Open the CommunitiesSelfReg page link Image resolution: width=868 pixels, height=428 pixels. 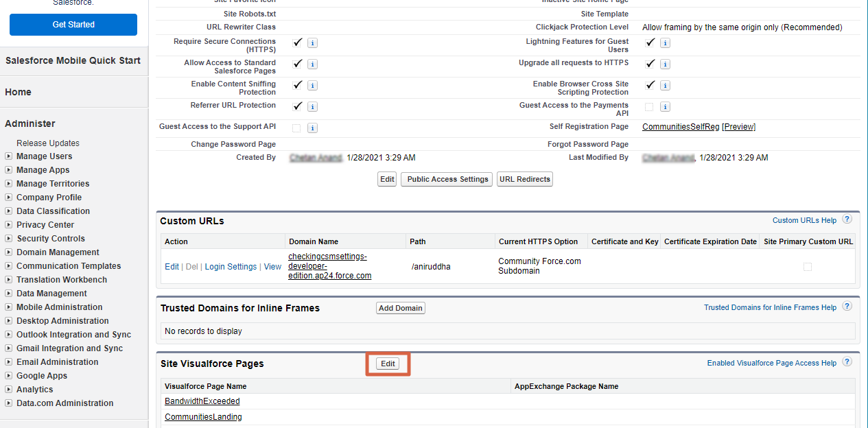pyautogui.click(x=681, y=127)
